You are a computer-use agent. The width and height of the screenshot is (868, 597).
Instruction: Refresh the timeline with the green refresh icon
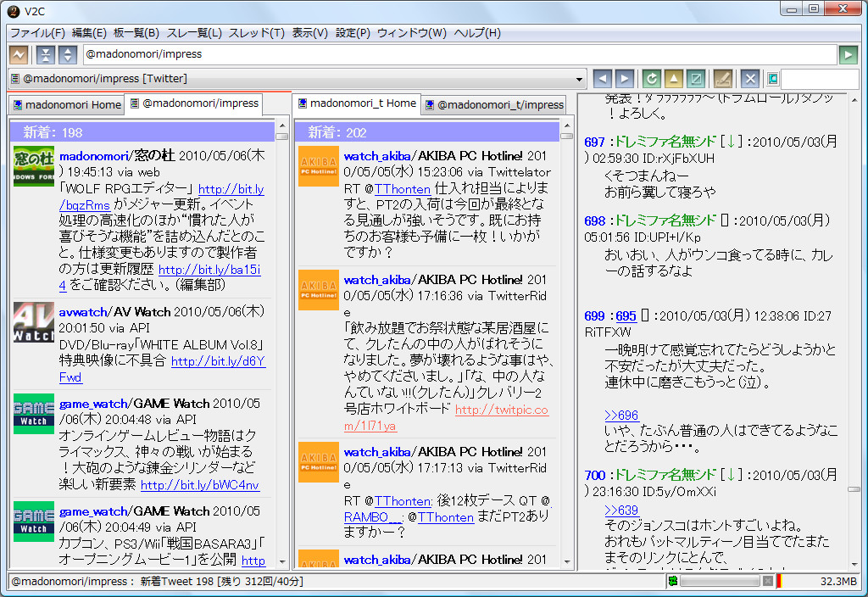651,78
